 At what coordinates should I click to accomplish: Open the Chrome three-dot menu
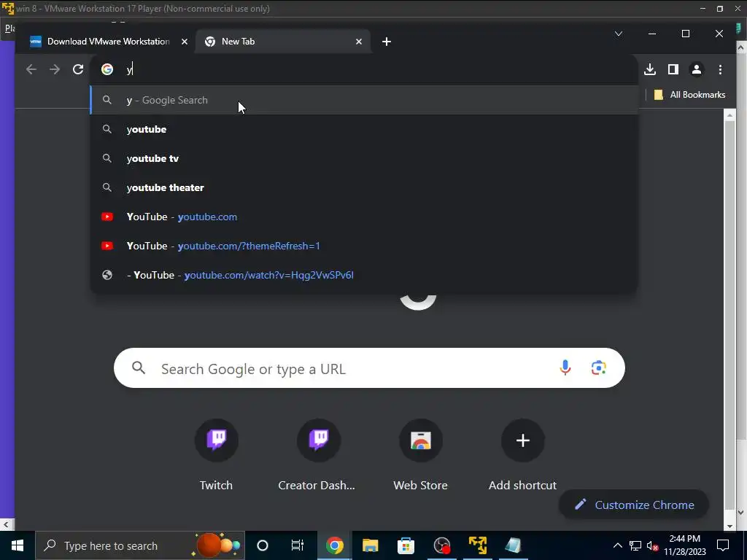coord(720,69)
